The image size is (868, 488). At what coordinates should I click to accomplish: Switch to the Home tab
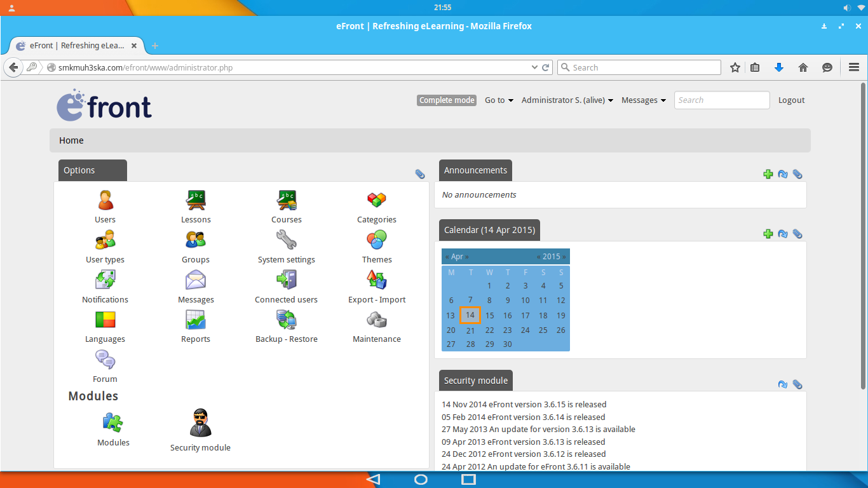[x=71, y=140]
